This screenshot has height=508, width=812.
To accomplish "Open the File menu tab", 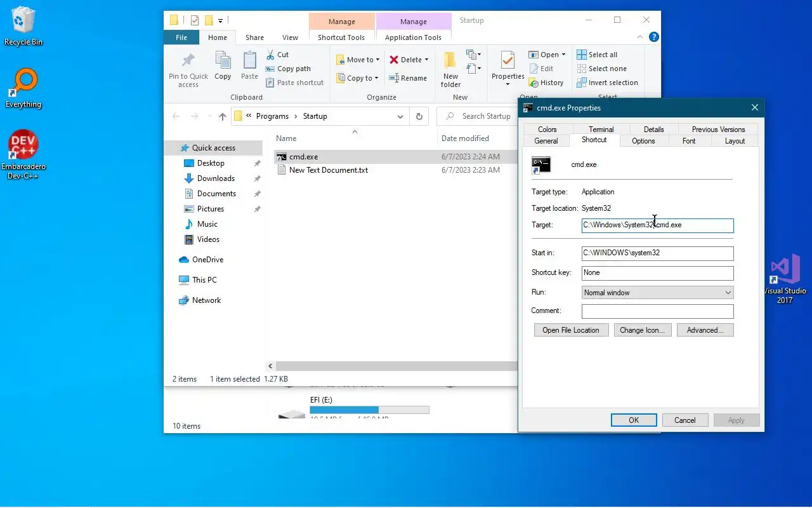I will click(181, 37).
